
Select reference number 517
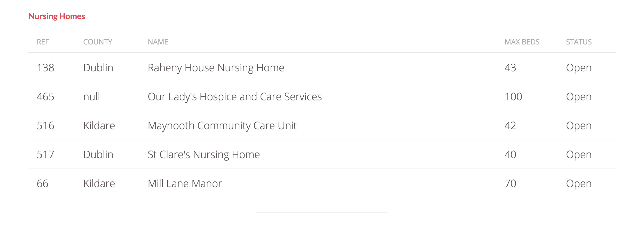click(45, 155)
